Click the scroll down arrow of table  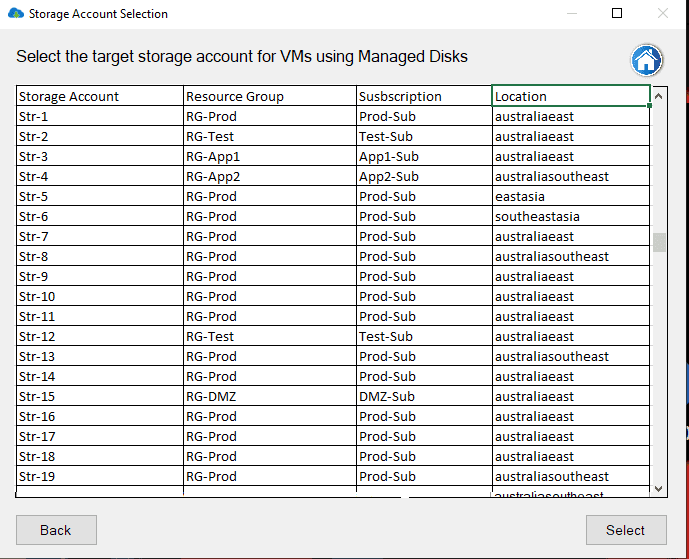pos(659,488)
